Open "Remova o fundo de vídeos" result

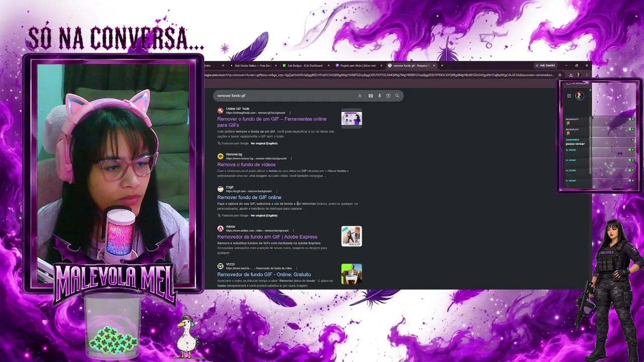[247, 164]
